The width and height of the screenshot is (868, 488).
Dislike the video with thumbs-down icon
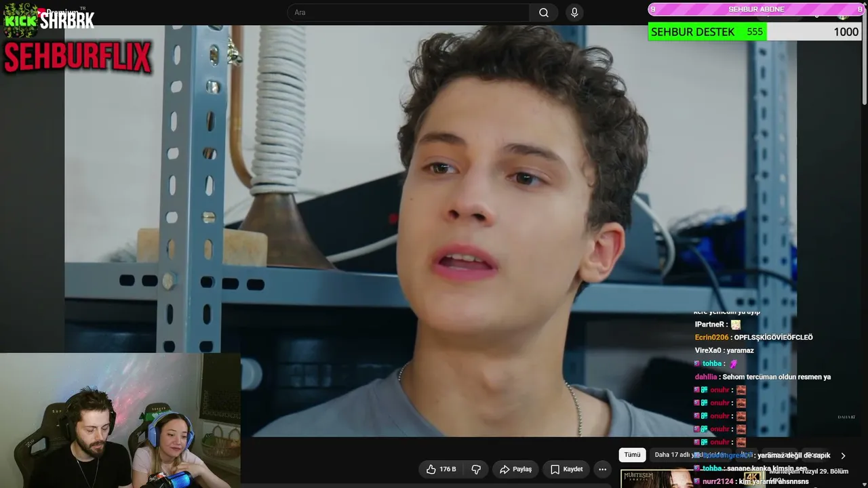coord(476,469)
